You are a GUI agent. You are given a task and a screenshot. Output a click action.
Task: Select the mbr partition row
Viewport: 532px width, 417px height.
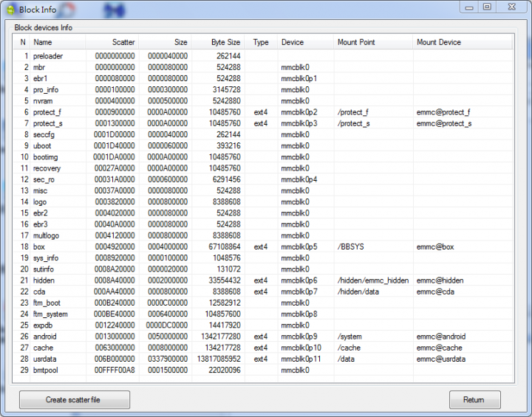[263, 67]
